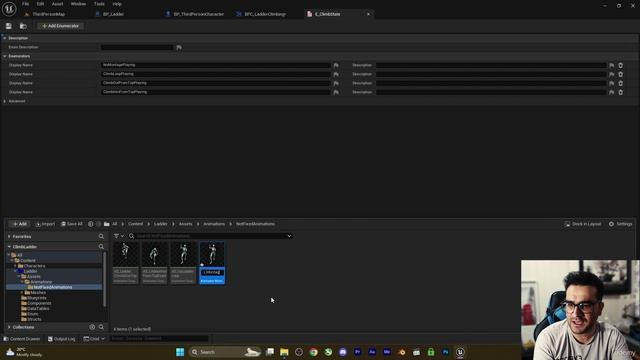Search the ClimbLadder tree using magnifier icon
This screenshot has width=640, height=360.
101,247
